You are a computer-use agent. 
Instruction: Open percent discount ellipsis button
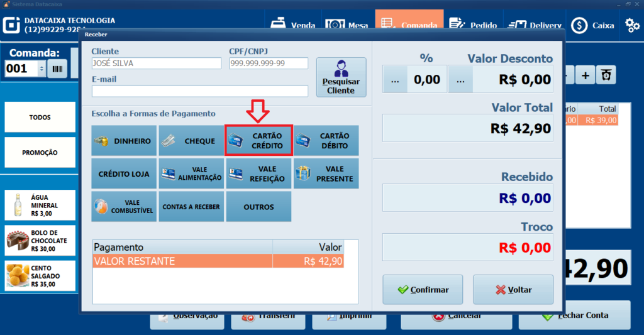(x=395, y=80)
